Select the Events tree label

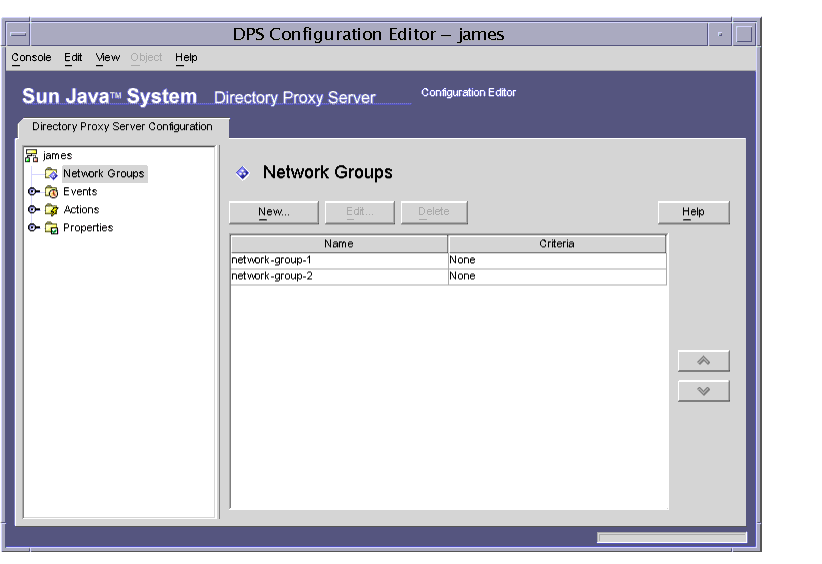tap(80, 192)
